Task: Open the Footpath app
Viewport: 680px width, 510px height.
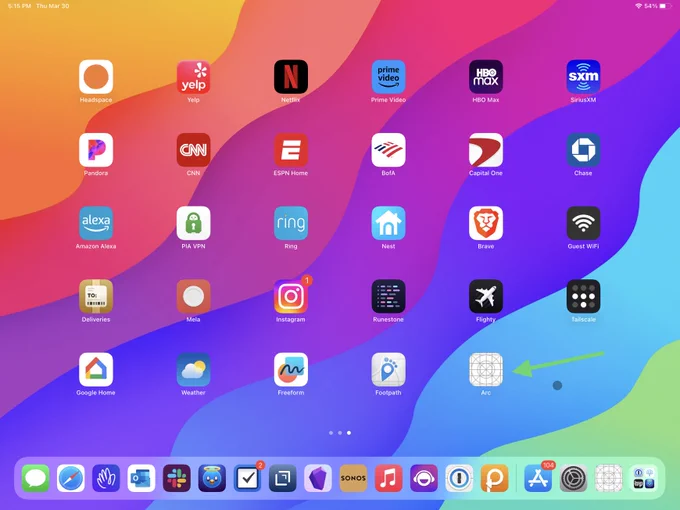Action: point(389,369)
